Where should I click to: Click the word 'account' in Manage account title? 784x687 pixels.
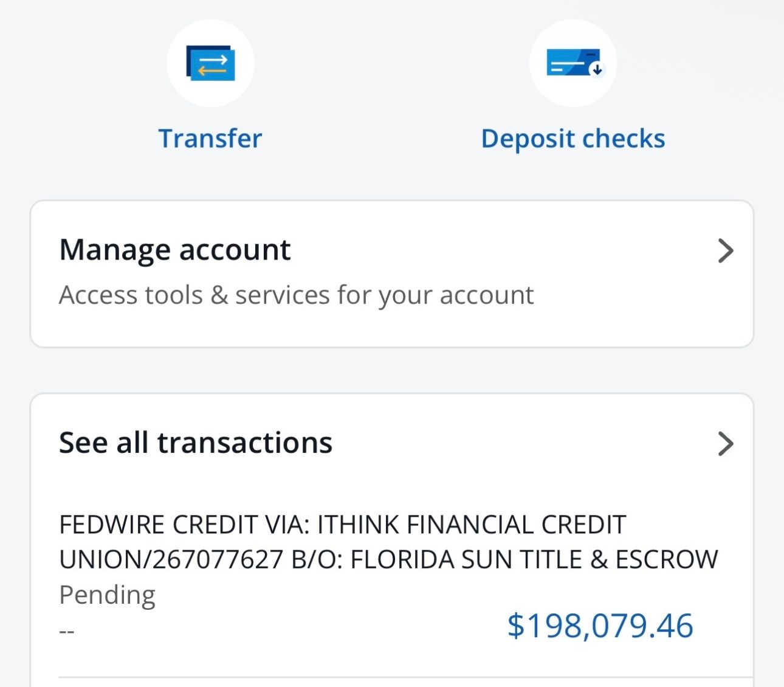click(x=235, y=250)
